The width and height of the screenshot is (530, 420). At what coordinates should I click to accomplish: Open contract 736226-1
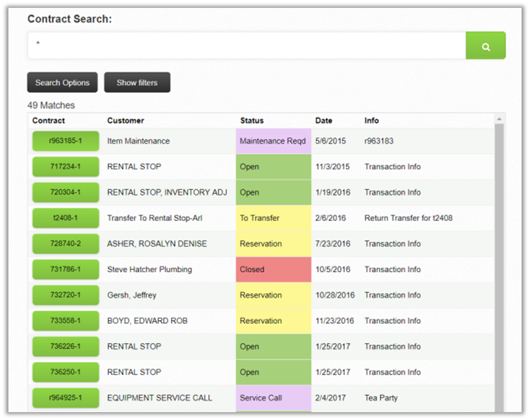[65, 346]
